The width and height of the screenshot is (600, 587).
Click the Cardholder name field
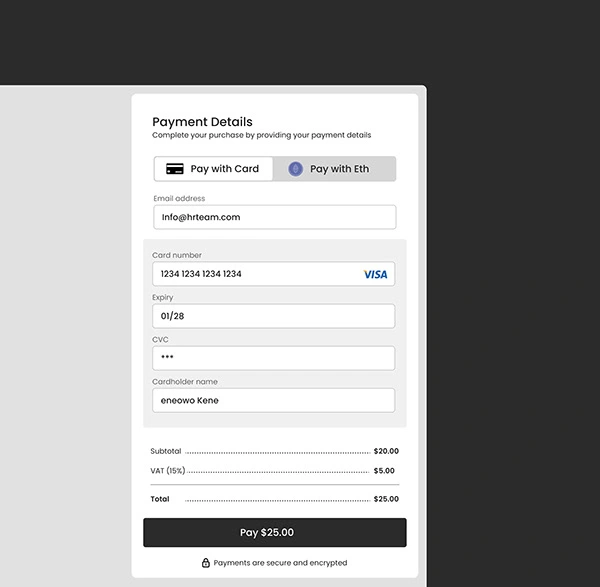coord(274,400)
